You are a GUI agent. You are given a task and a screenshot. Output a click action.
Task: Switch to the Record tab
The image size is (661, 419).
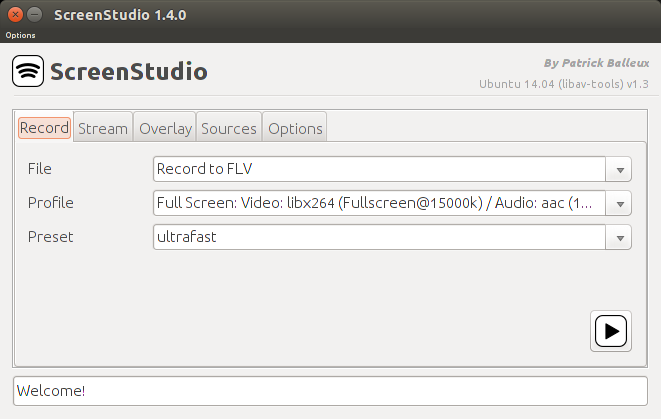coord(44,128)
